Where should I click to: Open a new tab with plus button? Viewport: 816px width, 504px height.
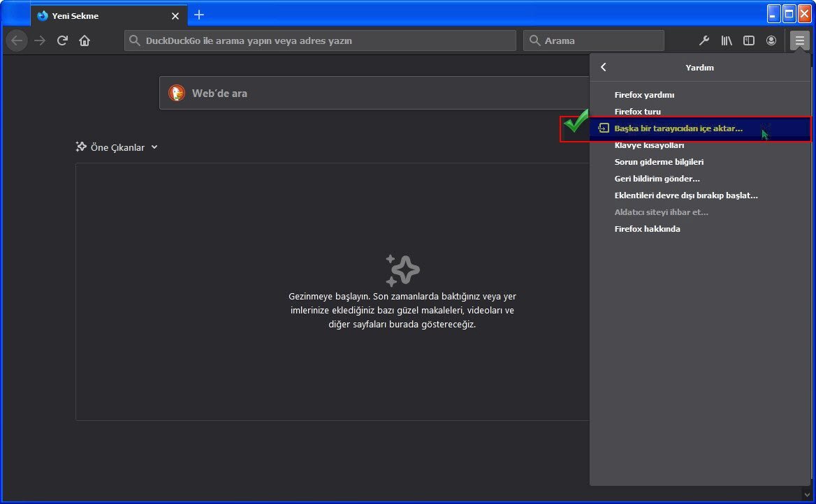pyautogui.click(x=199, y=15)
